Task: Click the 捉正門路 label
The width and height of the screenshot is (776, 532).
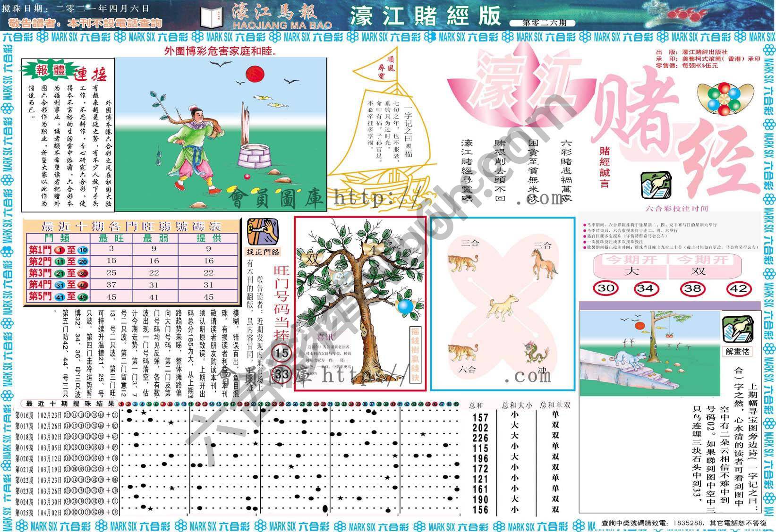Action: click(x=263, y=252)
